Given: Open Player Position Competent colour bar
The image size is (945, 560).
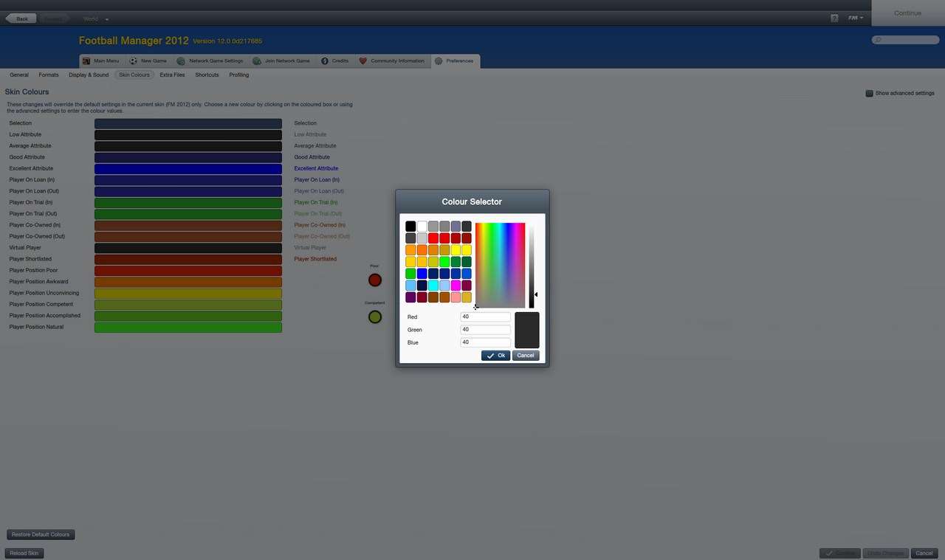Looking at the screenshot, I should point(188,305).
